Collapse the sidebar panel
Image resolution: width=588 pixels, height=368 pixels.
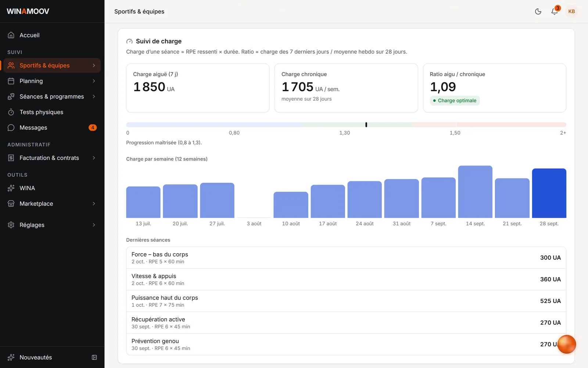[94, 357]
